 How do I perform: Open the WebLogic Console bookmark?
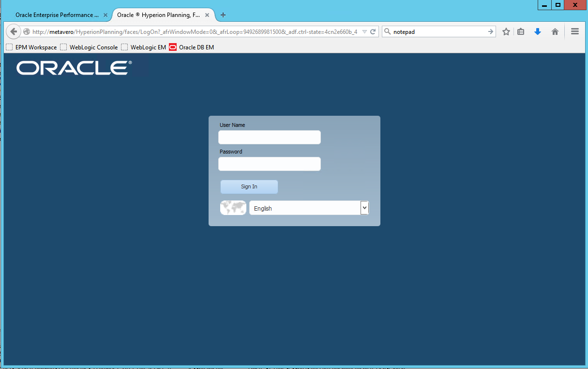89,47
